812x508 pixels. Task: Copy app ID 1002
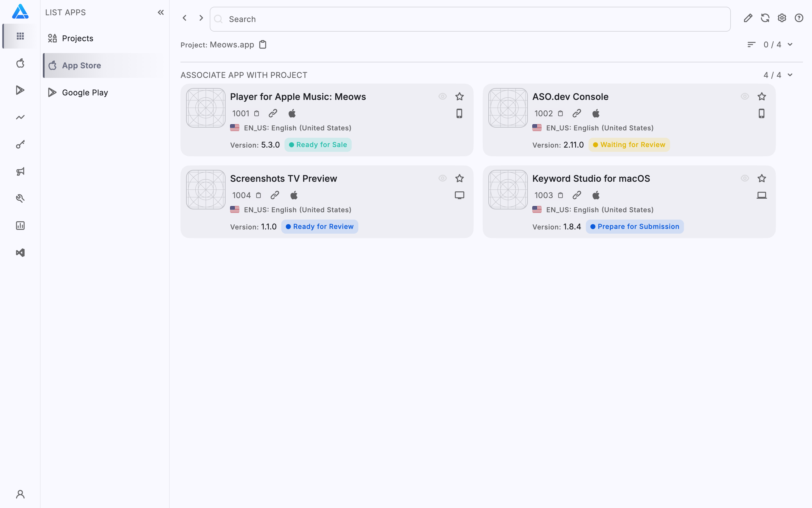click(x=560, y=113)
